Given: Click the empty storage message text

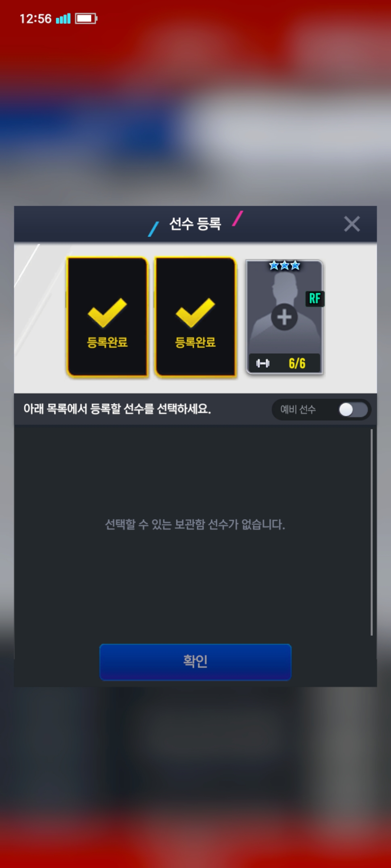Looking at the screenshot, I should [195, 524].
